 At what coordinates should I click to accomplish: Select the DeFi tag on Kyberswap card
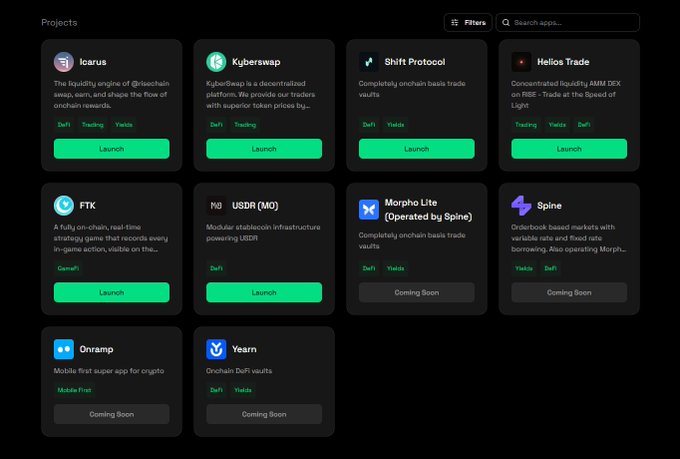tap(216, 125)
